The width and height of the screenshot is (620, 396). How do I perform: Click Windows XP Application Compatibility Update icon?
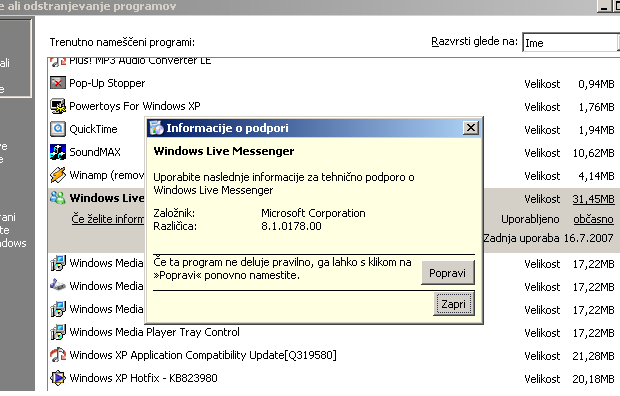click(x=58, y=355)
